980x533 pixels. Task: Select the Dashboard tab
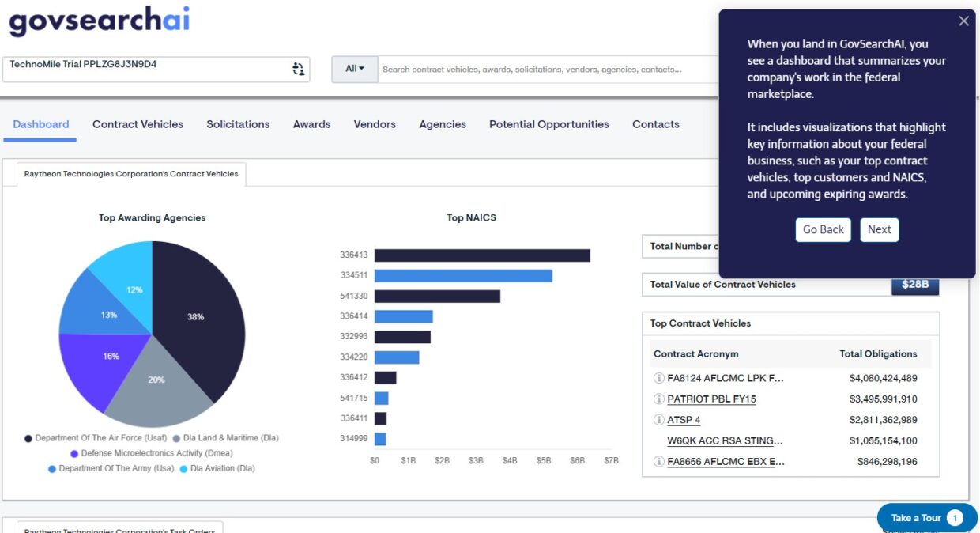click(x=41, y=124)
